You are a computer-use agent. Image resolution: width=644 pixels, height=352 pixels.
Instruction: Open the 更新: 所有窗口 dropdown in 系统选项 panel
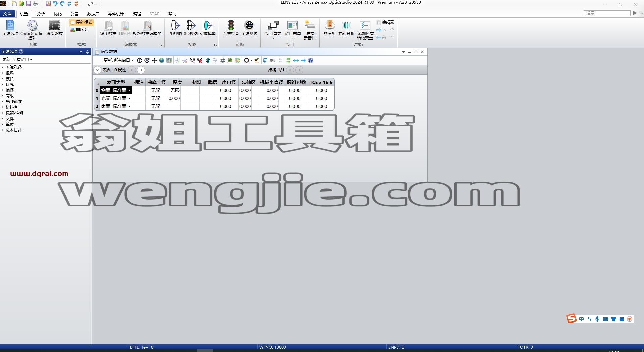17,59
